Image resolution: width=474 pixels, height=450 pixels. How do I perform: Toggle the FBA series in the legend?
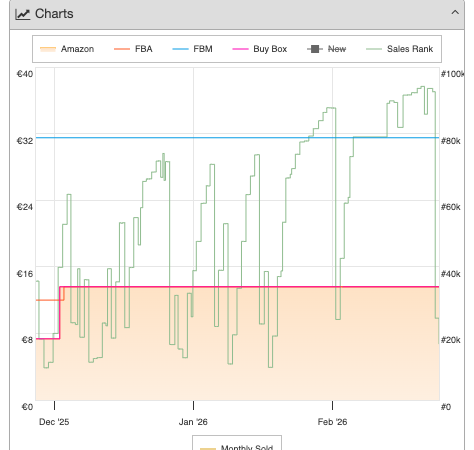(133, 49)
